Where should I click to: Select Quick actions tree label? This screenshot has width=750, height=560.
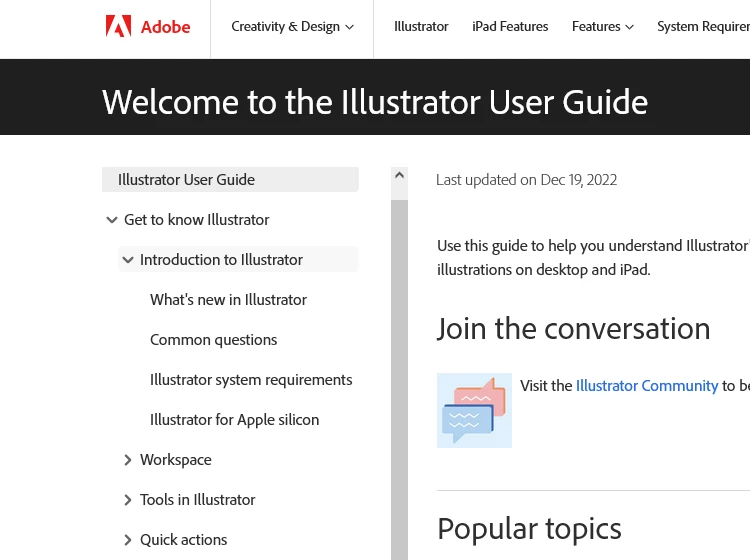(184, 540)
